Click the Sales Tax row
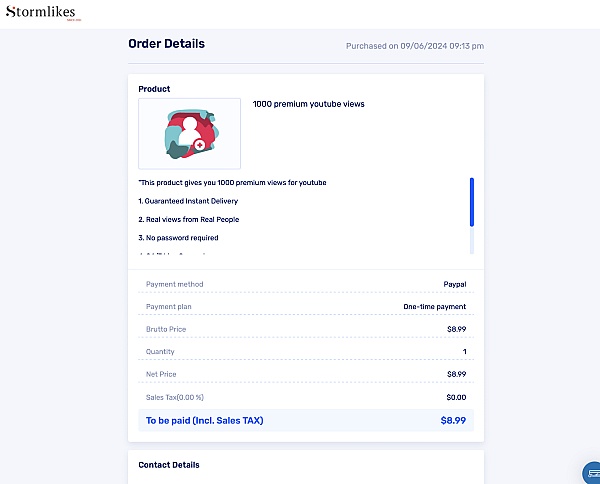600x484 pixels. [306, 397]
